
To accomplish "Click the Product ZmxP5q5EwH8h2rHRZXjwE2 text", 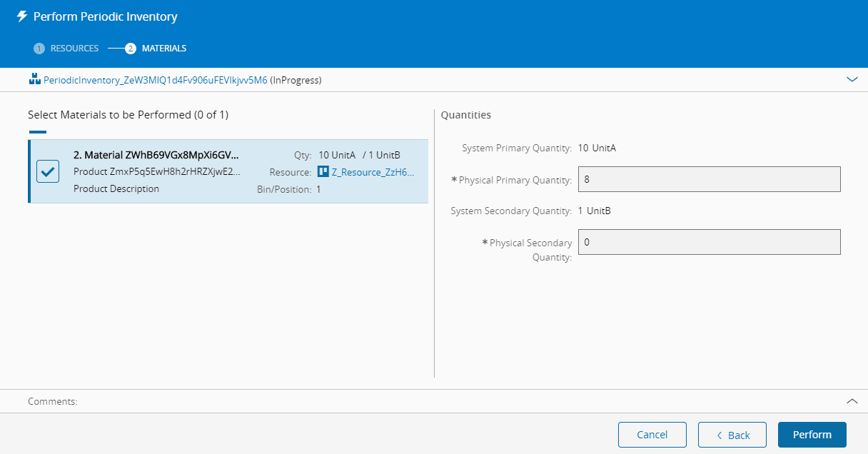I will [x=156, y=172].
